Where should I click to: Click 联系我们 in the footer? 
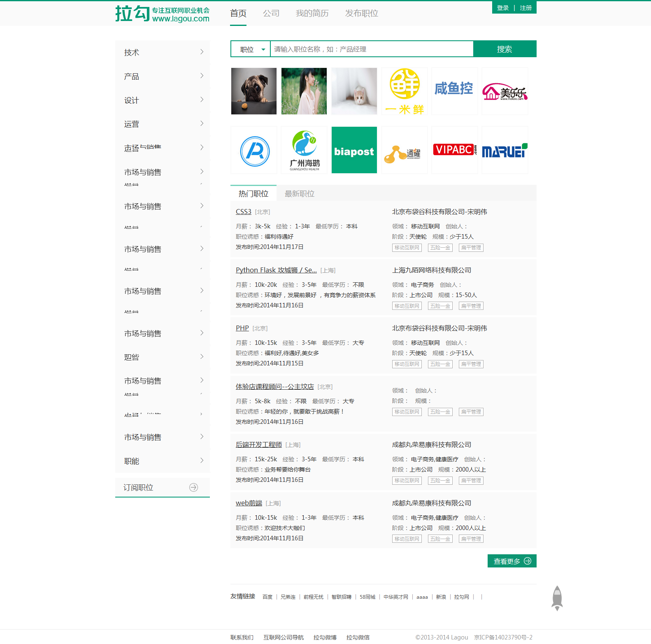242,637
